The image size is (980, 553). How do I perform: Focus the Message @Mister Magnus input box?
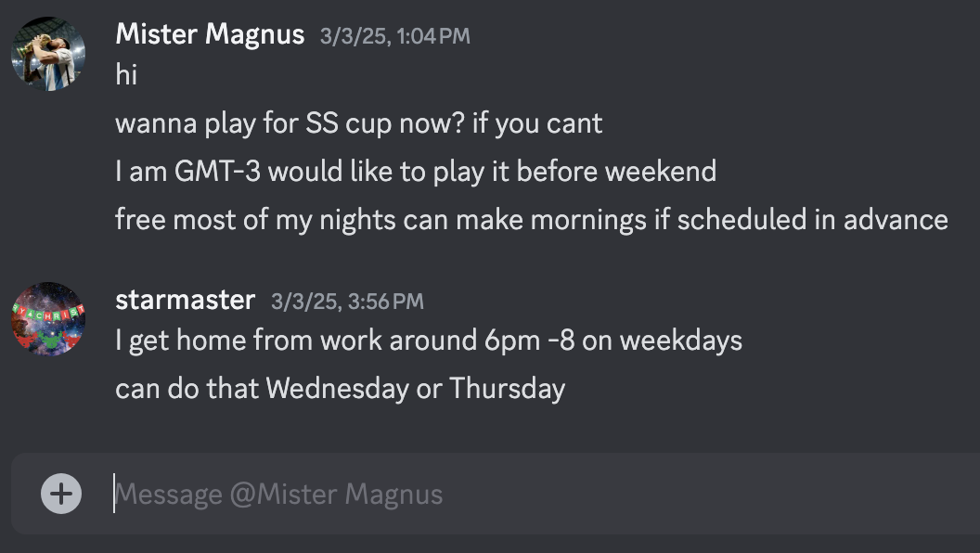[520, 494]
